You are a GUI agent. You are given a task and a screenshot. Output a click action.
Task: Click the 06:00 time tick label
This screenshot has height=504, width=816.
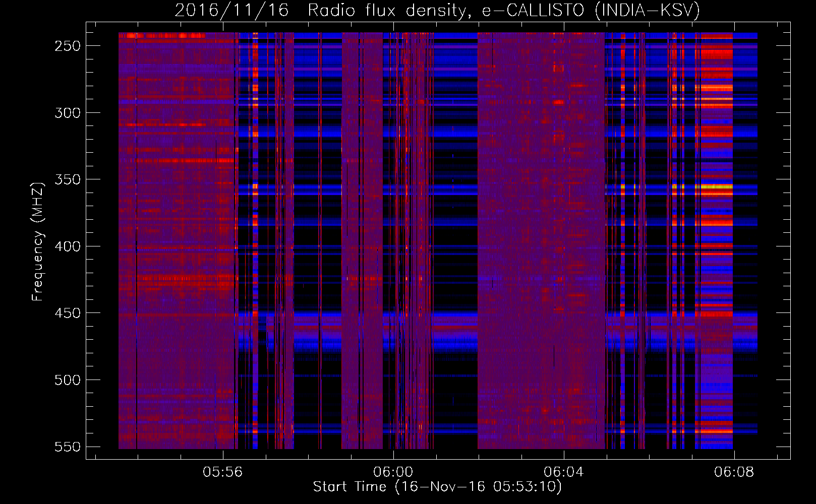pos(393,472)
